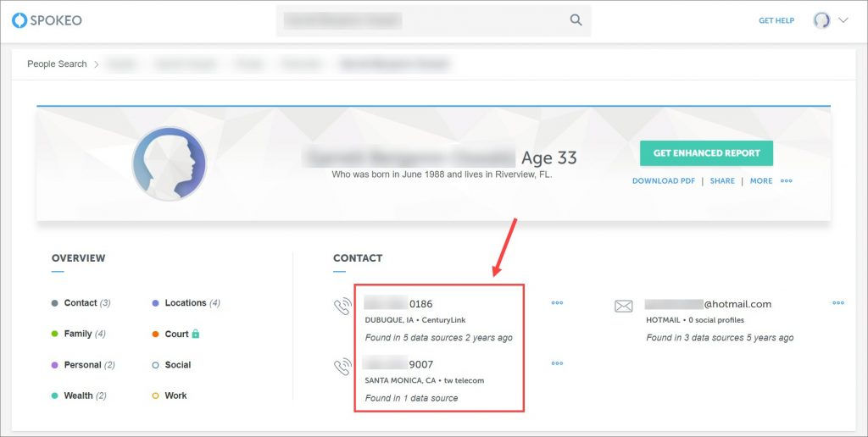Click the text DUBUQUE, IA • CenturyLink

pyautogui.click(x=415, y=320)
